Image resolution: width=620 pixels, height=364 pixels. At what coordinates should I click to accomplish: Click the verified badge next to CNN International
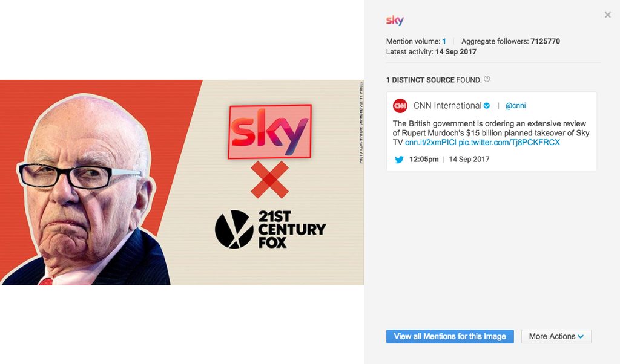(x=487, y=105)
